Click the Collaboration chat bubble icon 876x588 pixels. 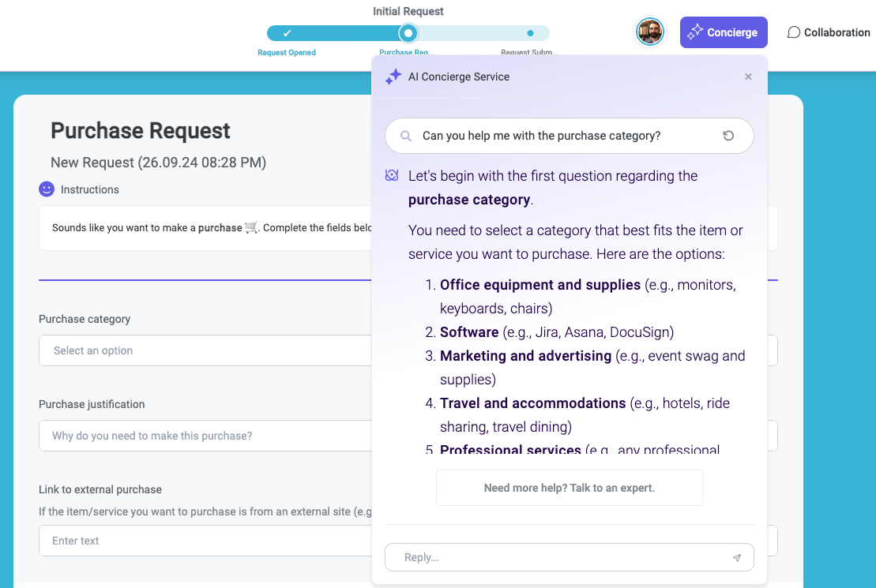(794, 32)
